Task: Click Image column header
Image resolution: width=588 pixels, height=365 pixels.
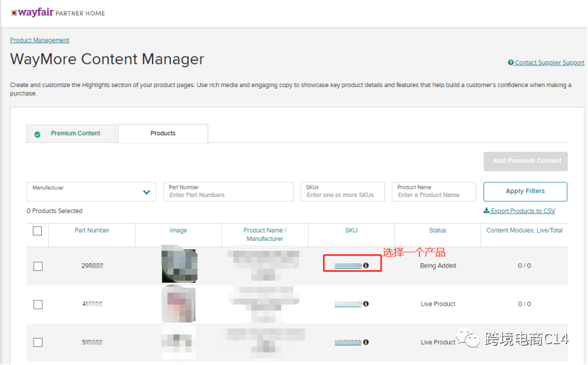Action: pos(178,231)
